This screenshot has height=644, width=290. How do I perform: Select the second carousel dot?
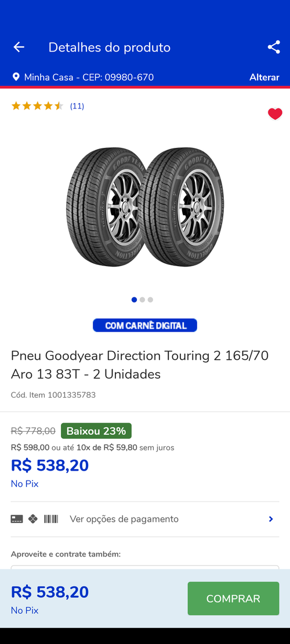tap(142, 300)
